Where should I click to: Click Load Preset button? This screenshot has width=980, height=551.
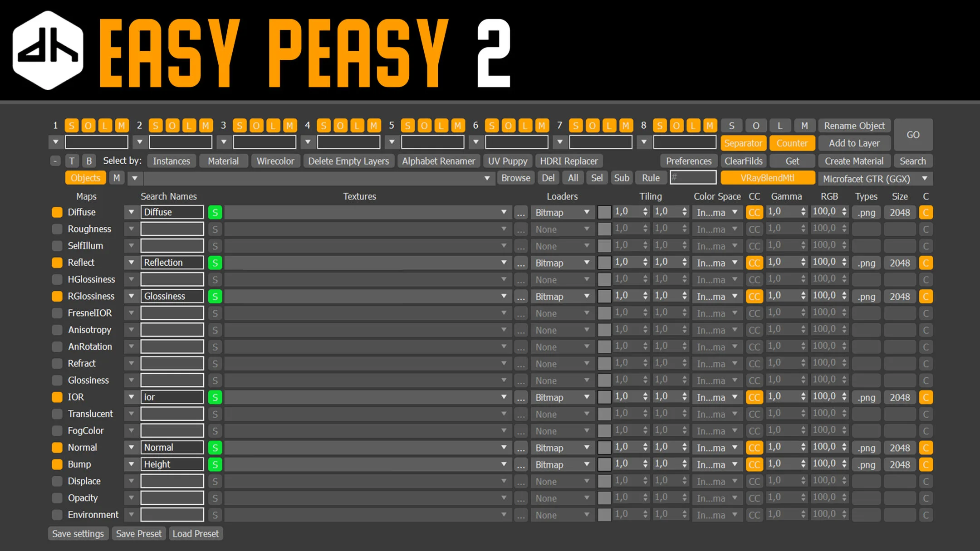(196, 534)
